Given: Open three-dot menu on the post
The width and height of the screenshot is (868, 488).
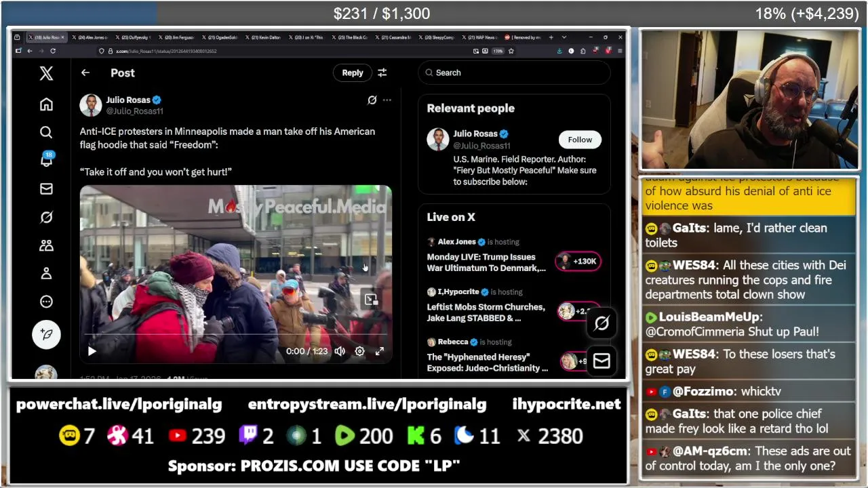Looking at the screenshot, I should click(387, 100).
